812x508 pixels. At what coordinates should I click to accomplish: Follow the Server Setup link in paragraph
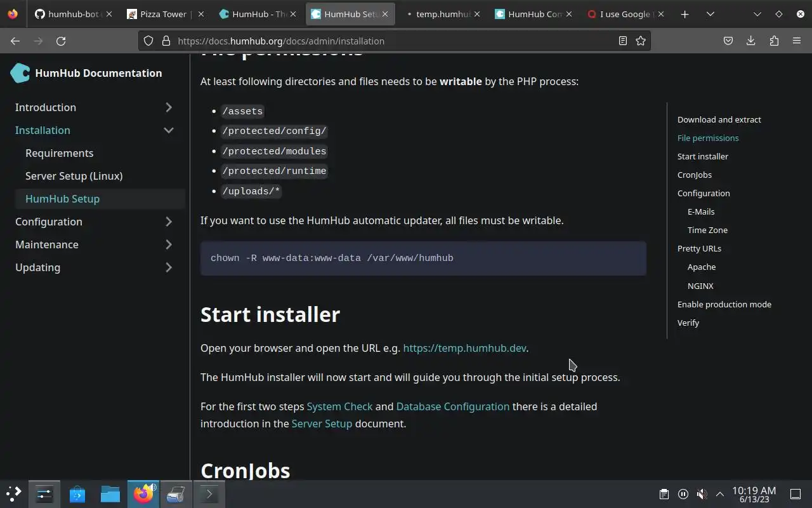click(x=322, y=424)
